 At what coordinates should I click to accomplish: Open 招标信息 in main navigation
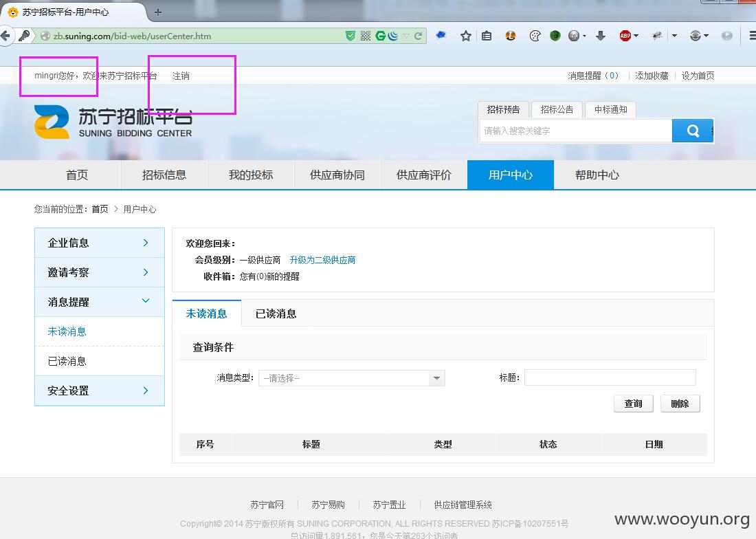click(164, 175)
